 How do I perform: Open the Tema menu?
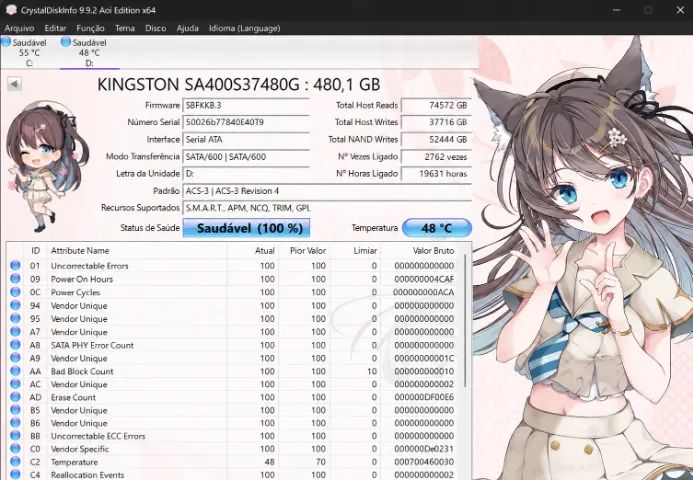point(125,28)
